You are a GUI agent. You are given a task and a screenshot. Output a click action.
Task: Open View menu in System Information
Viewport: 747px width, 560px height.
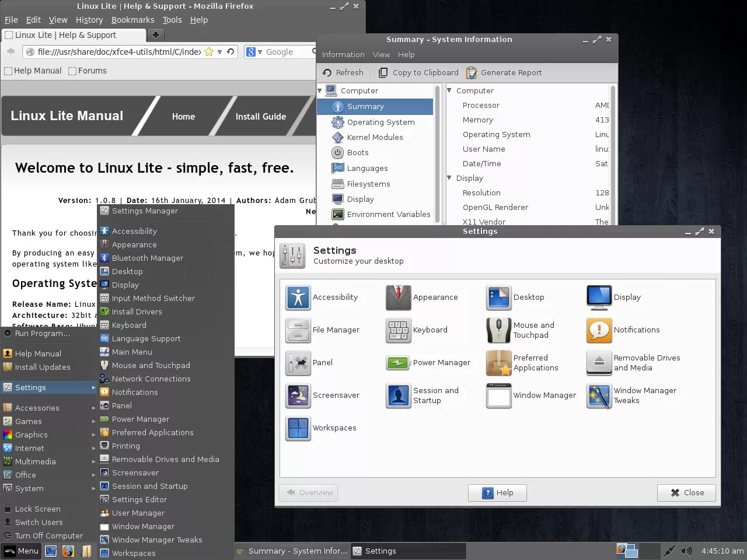pos(381,55)
